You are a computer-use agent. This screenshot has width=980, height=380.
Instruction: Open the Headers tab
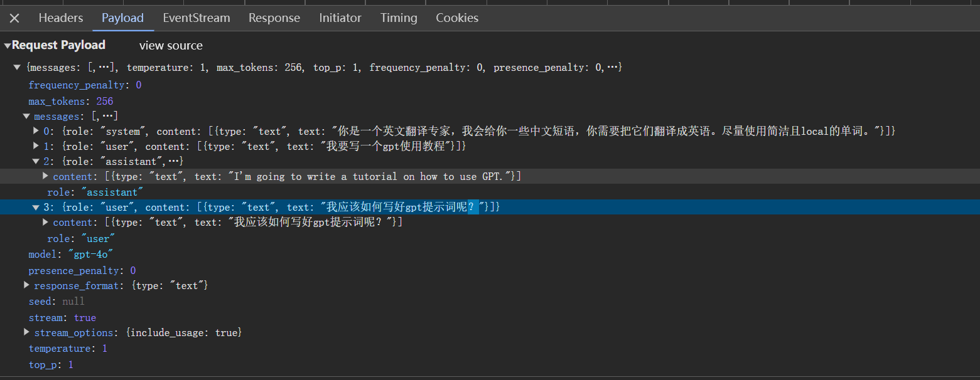click(61, 18)
